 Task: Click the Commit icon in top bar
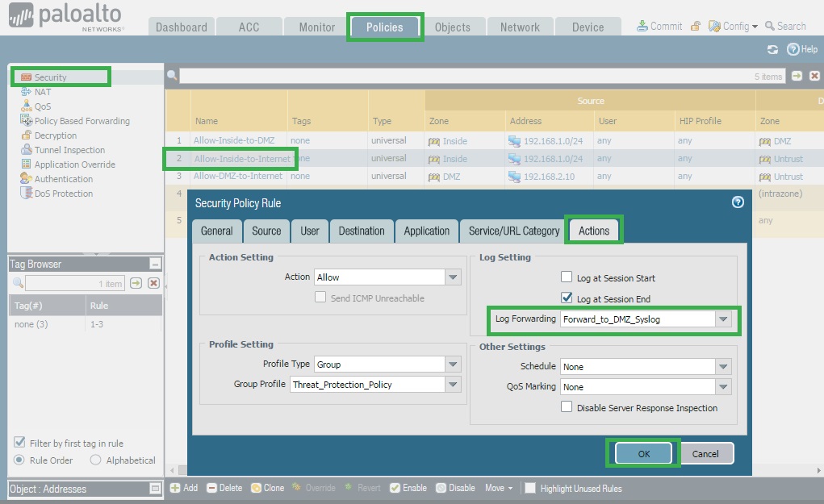point(642,26)
